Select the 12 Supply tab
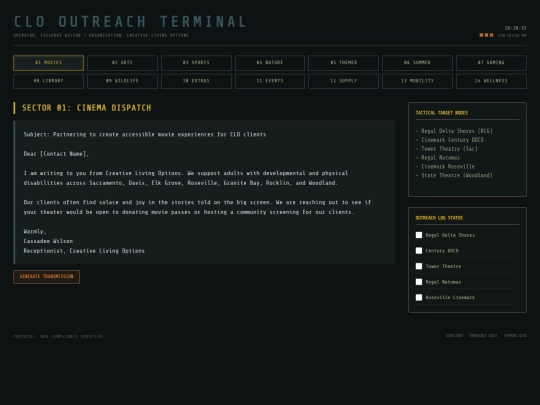The width and height of the screenshot is (540, 405). coord(343,81)
